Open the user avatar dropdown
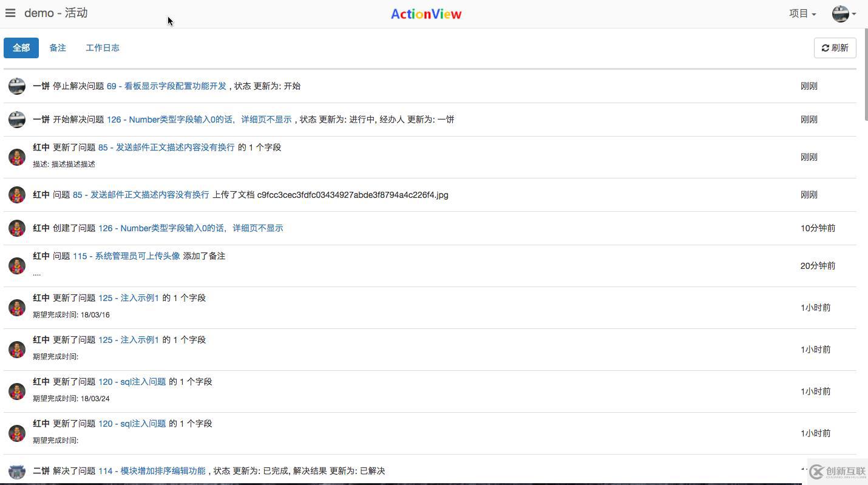 coord(844,13)
